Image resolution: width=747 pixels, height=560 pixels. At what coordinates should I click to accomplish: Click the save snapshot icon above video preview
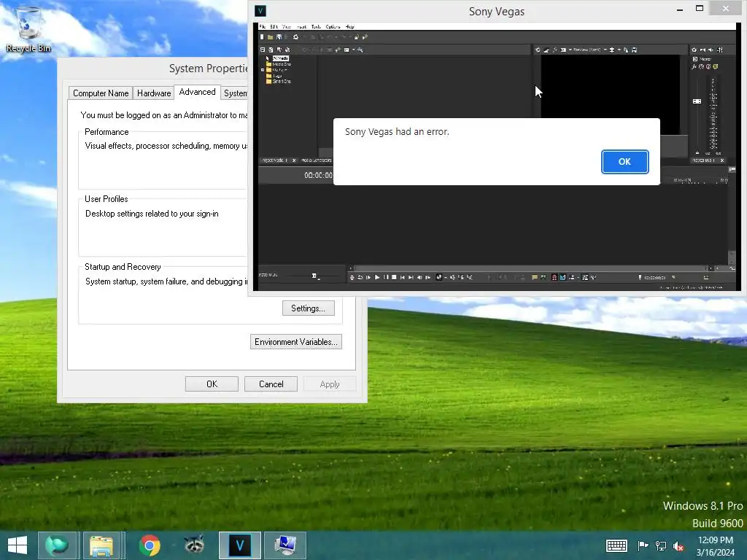(634, 50)
